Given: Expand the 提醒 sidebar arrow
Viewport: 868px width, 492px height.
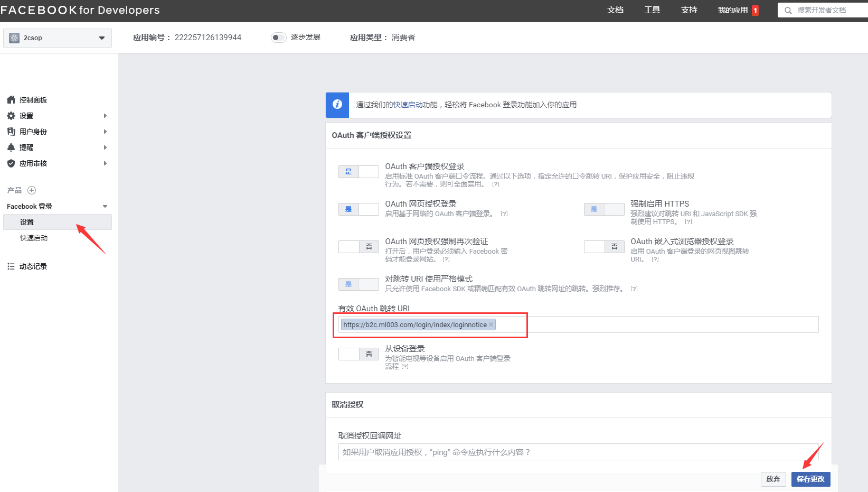Looking at the screenshot, I should (x=105, y=147).
